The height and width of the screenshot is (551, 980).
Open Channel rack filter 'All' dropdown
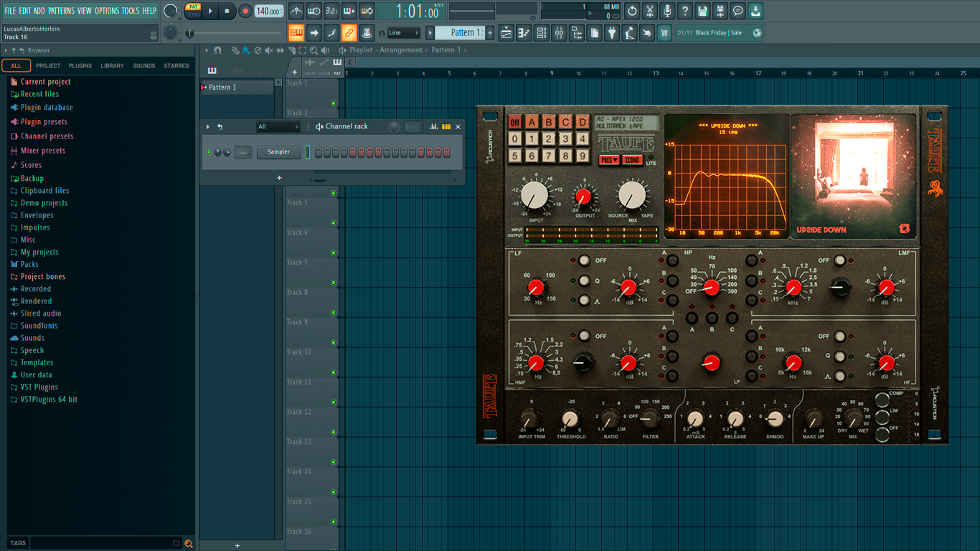click(x=278, y=127)
